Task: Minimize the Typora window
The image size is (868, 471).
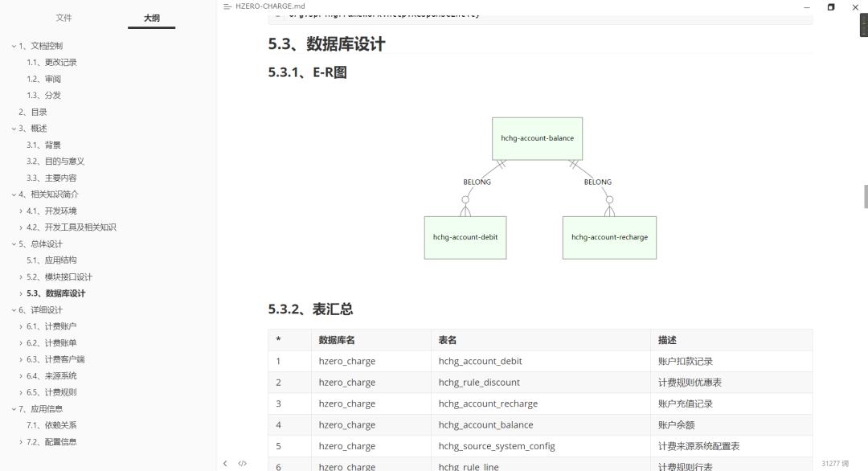Action: (x=805, y=6)
